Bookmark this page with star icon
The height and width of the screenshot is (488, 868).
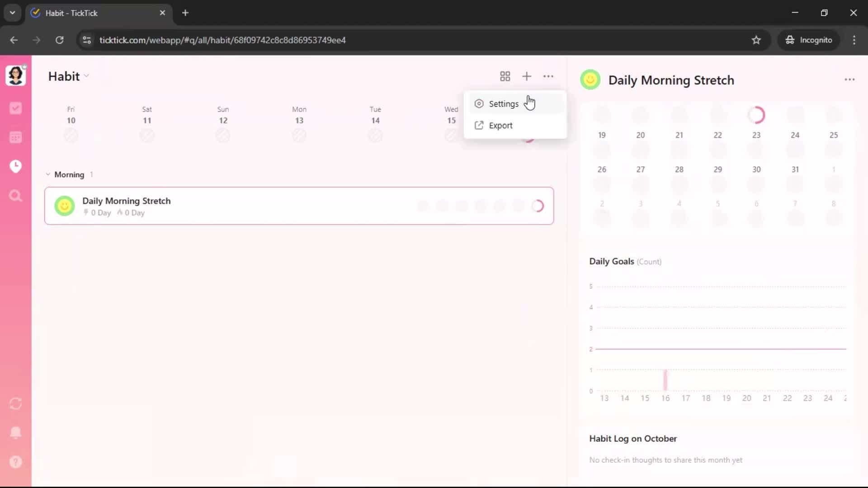tap(756, 40)
